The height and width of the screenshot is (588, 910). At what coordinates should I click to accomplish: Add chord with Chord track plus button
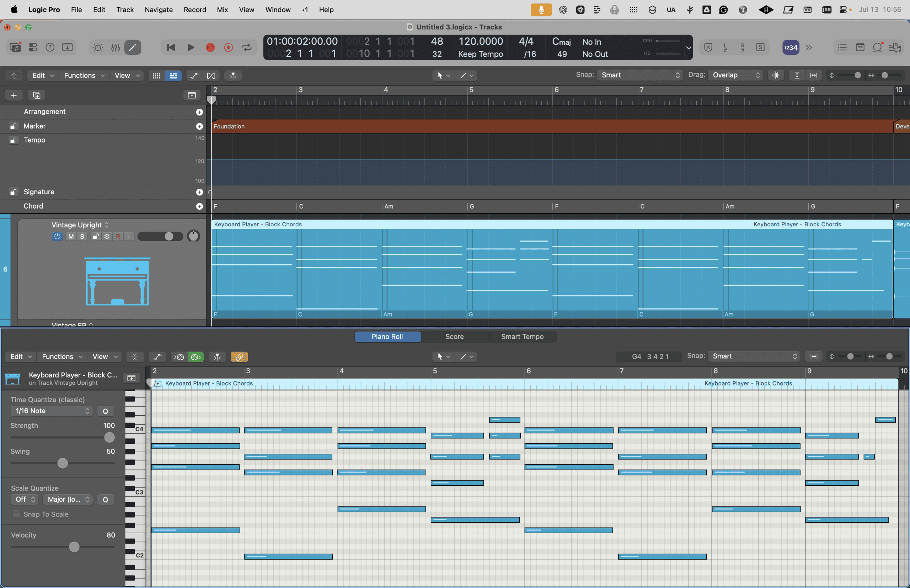click(x=199, y=206)
